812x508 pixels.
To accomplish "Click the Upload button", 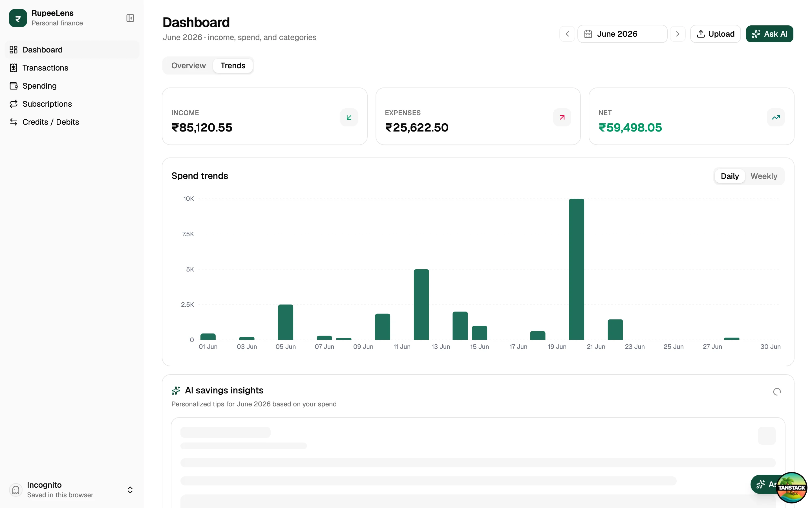I will pyautogui.click(x=715, y=34).
